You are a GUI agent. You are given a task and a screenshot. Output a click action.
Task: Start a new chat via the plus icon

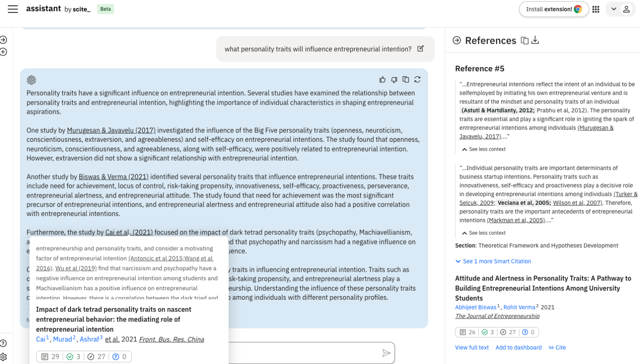4,52
